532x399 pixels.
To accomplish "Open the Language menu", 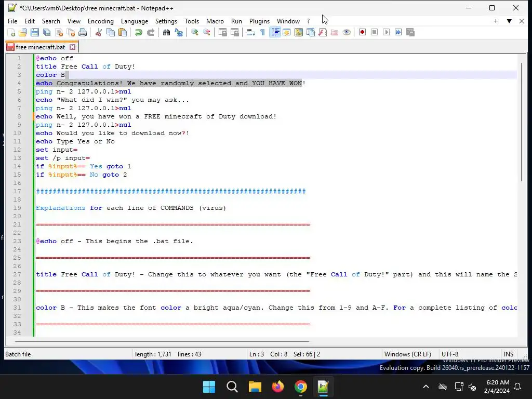I will 135,21.
